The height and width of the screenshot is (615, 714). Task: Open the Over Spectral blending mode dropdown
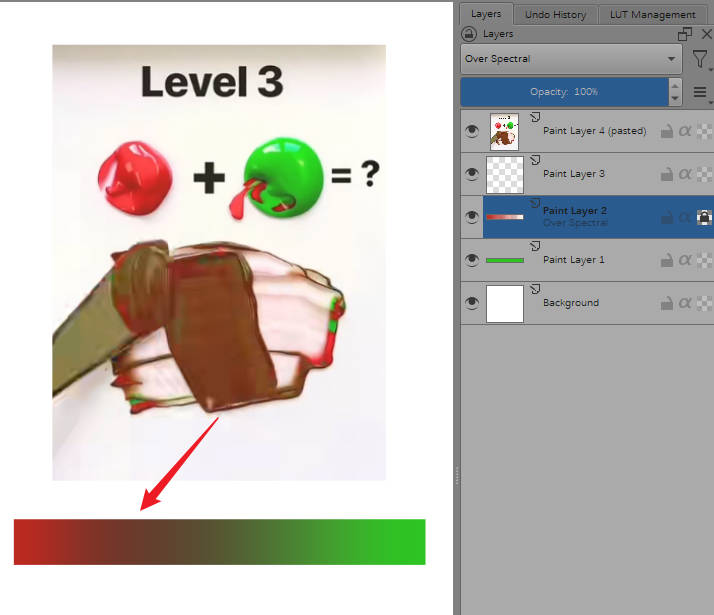click(x=571, y=59)
